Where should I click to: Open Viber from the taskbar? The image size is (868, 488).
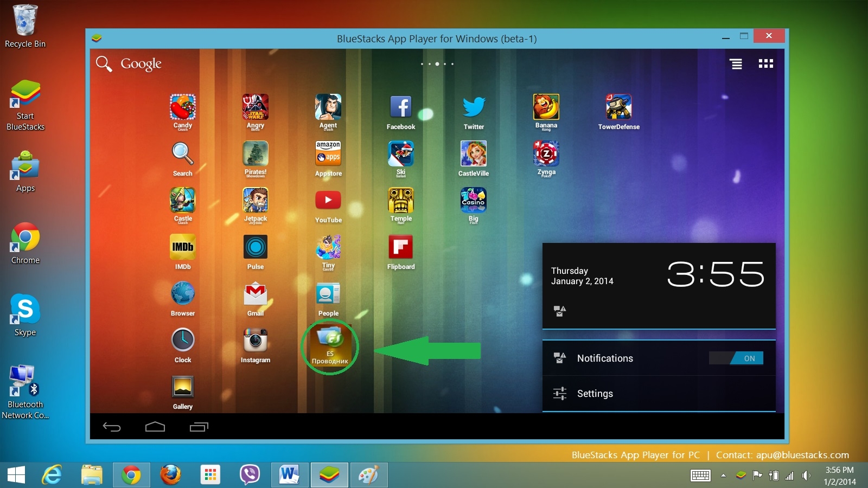[250, 476]
